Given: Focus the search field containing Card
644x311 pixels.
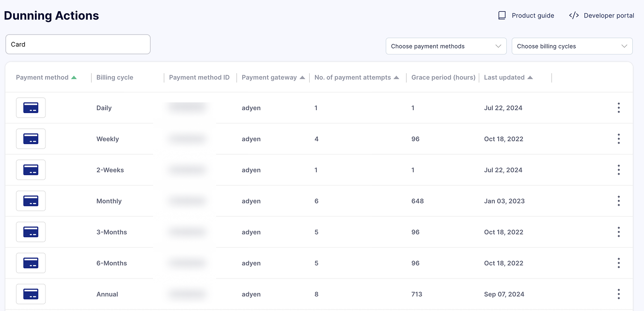Looking at the screenshot, I should coord(78,44).
